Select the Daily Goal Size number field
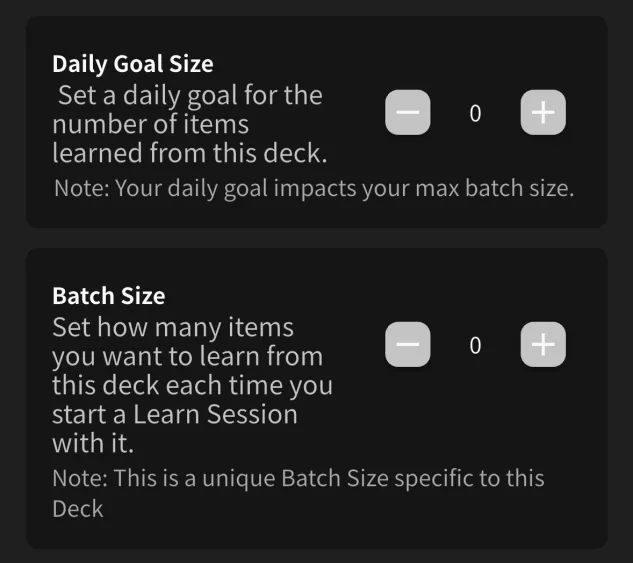Screen dimensions: 633x563 475,114
